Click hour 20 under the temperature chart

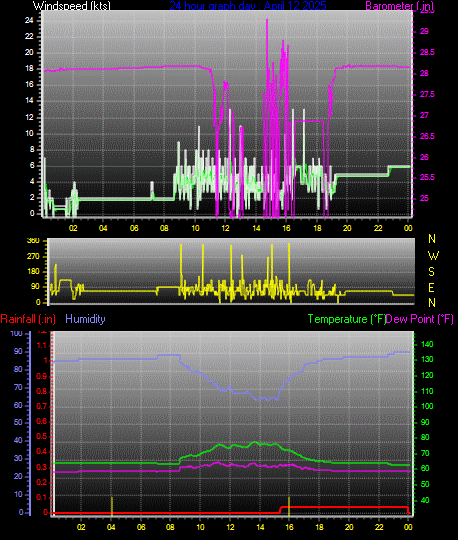point(349,527)
